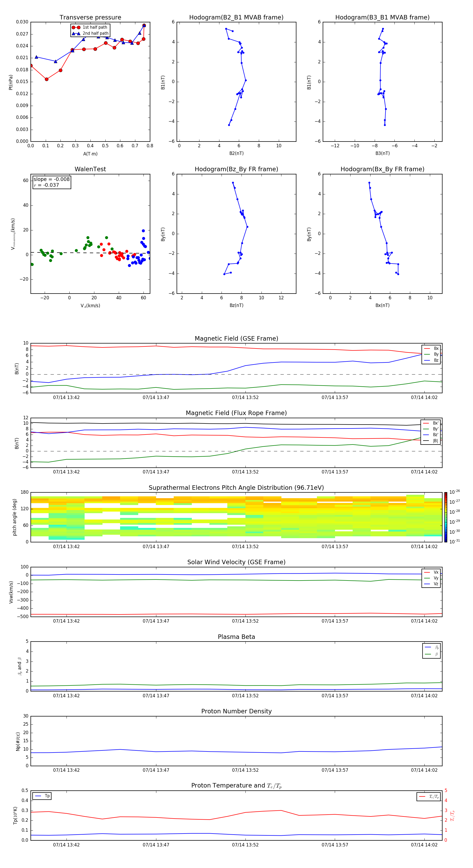Click the 'WalenTest' plot title
Screen dimensions: 473x868
tap(90, 169)
